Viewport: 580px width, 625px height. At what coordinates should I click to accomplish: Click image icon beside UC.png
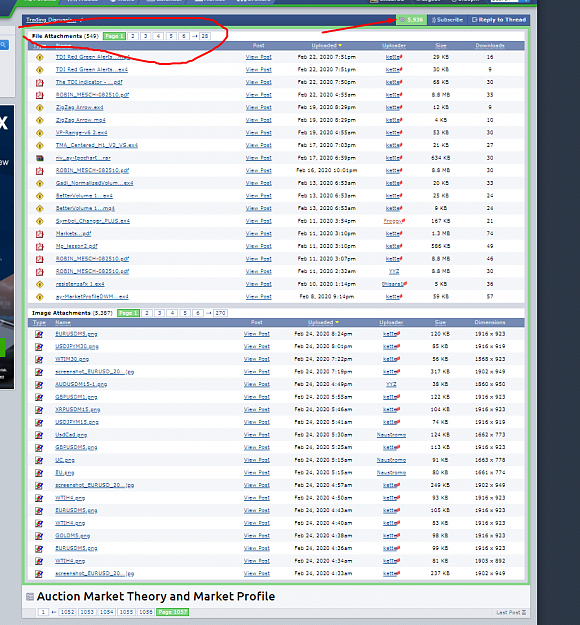coord(39,460)
